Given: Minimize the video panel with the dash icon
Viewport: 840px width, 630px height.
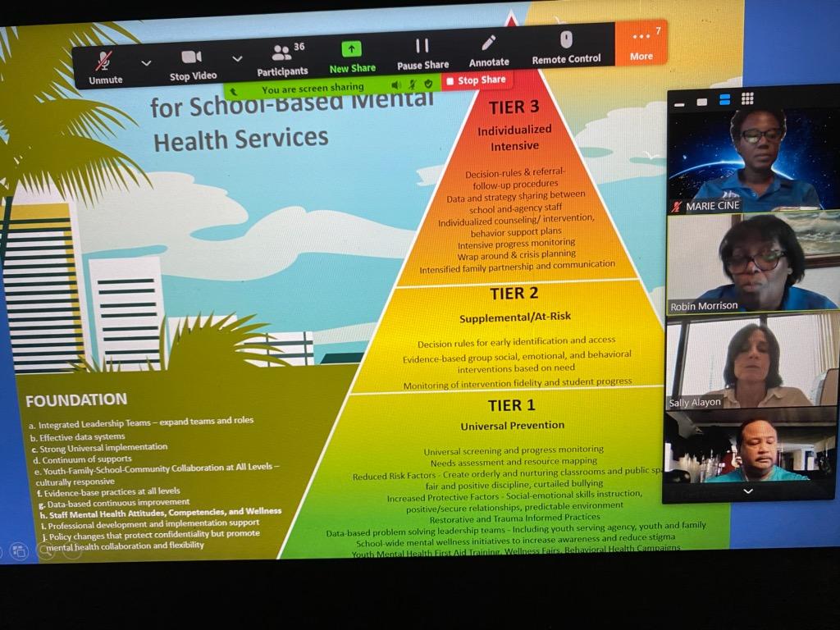Looking at the screenshot, I should point(679,104).
